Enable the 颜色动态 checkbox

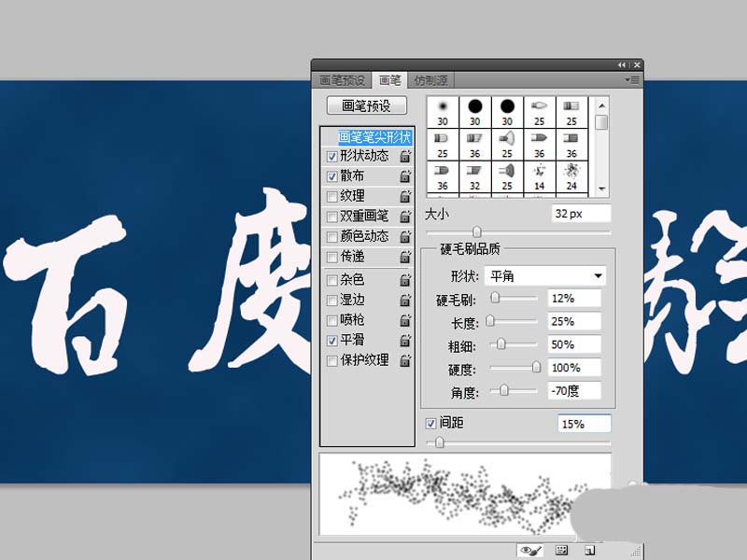(332, 237)
